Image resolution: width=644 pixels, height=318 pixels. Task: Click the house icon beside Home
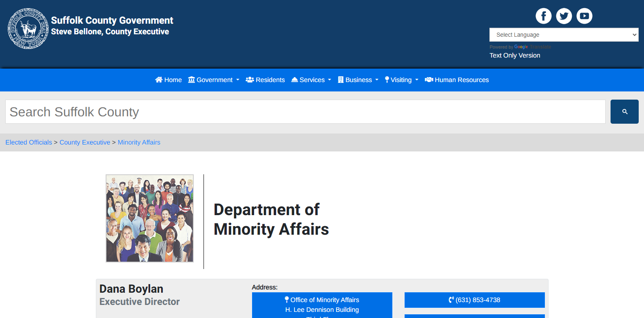pos(159,80)
